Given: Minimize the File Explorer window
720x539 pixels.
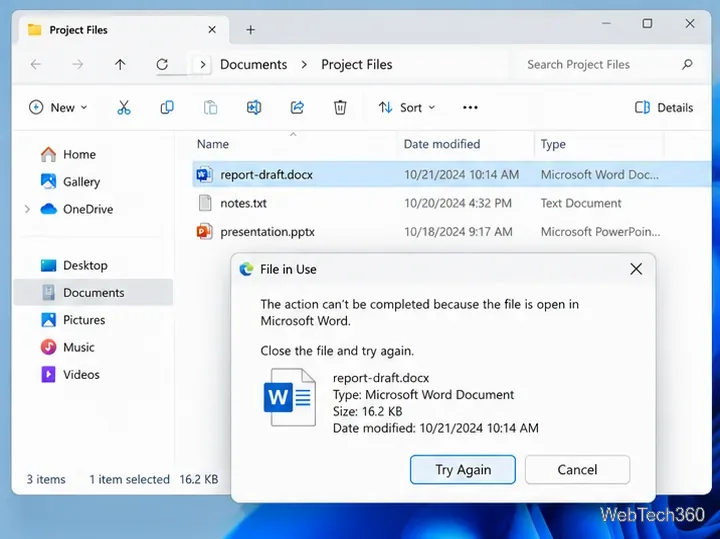Looking at the screenshot, I should (x=606, y=23).
